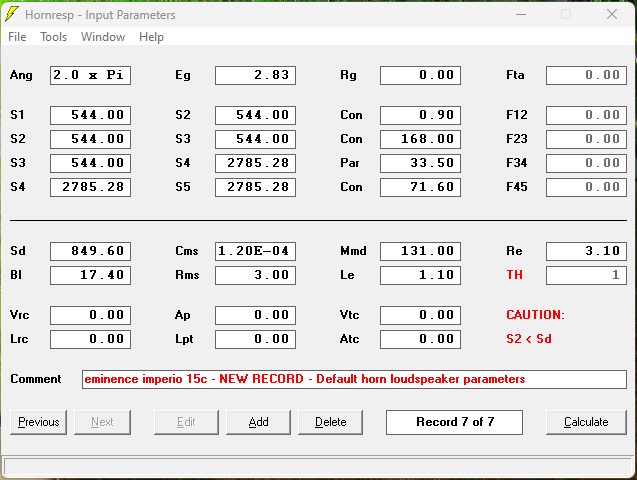
Task: Close the Hornresp window
Action: (612, 15)
